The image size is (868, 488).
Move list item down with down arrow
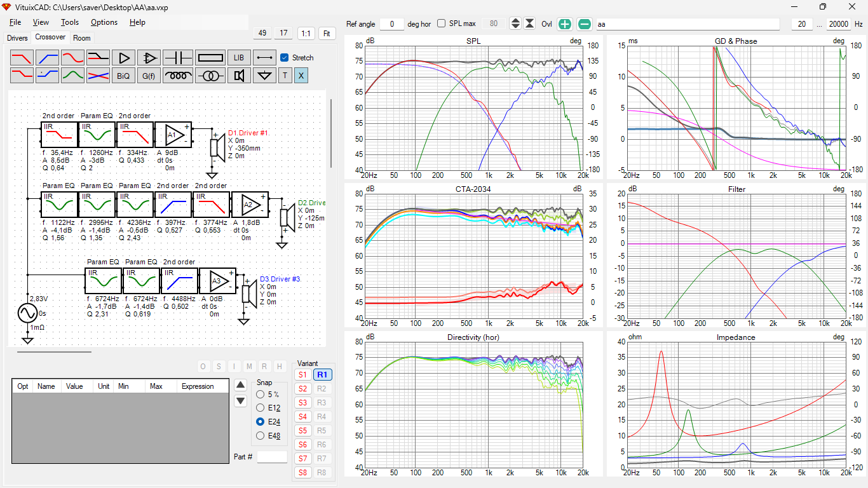[x=240, y=401]
